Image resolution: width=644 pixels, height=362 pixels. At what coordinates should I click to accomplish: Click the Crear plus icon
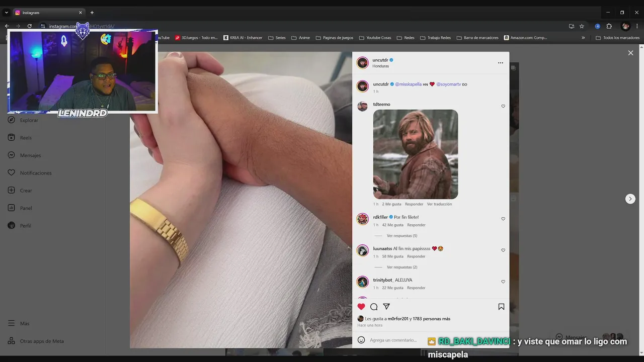click(11, 190)
